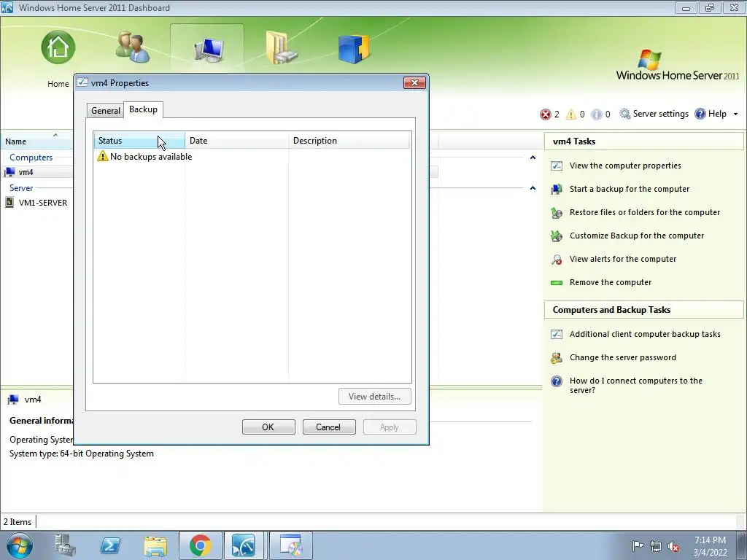Click the View details button
The width and height of the screenshot is (747, 560).
coord(374,397)
